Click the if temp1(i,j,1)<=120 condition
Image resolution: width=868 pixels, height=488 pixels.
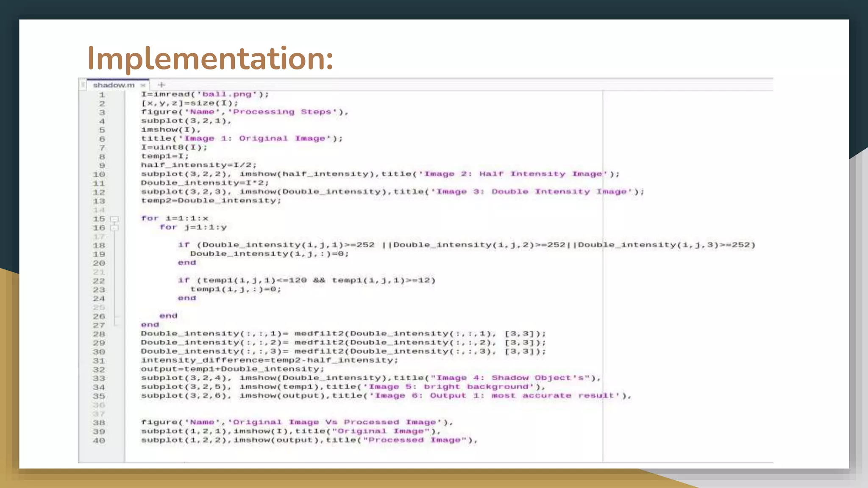point(307,280)
